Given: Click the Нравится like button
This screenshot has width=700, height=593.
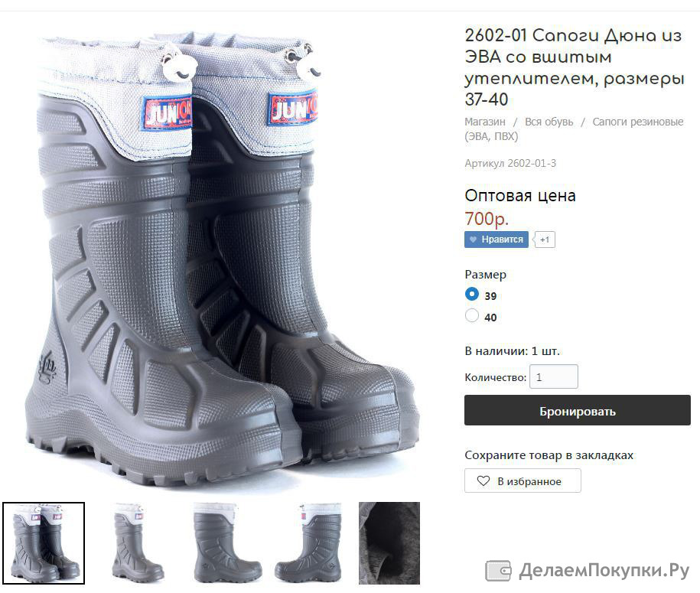Looking at the screenshot, I should click(x=497, y=239).
